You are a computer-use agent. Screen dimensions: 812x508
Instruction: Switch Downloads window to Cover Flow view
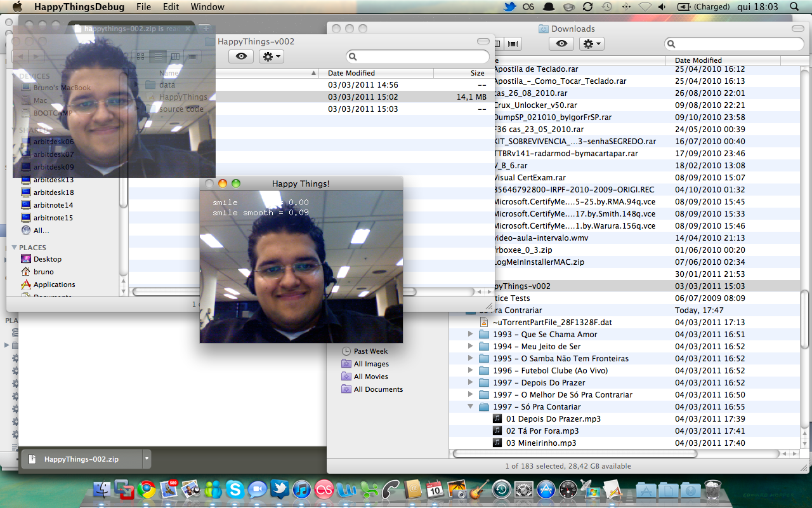(513, 44)
